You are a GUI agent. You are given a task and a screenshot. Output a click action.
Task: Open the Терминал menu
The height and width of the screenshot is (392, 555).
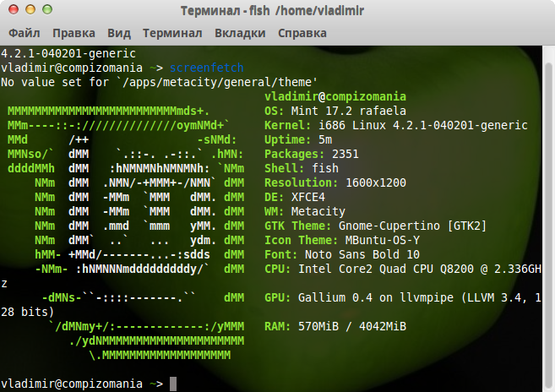tap(172, 33)
